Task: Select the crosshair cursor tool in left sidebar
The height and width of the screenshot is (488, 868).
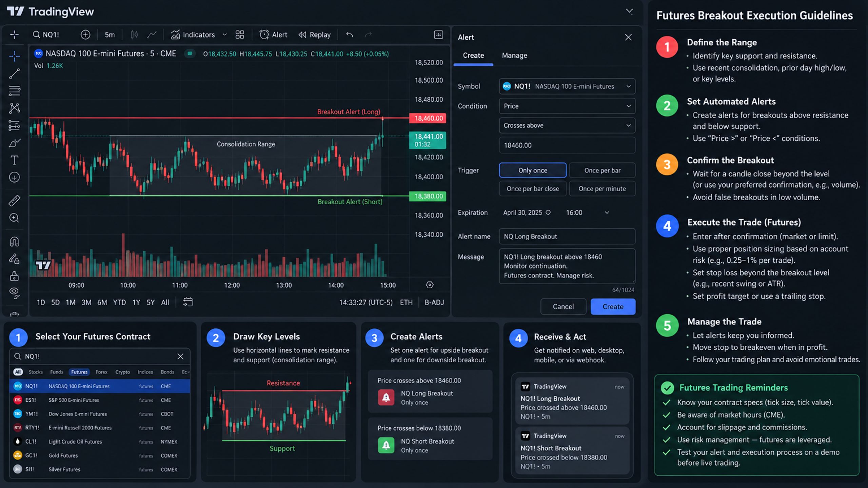Action: pyautogui.click(x=14, y=56)
